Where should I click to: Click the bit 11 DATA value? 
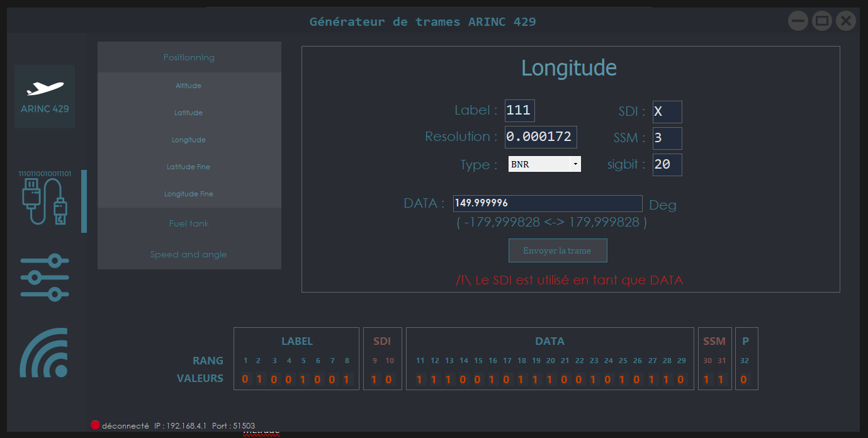420,379
